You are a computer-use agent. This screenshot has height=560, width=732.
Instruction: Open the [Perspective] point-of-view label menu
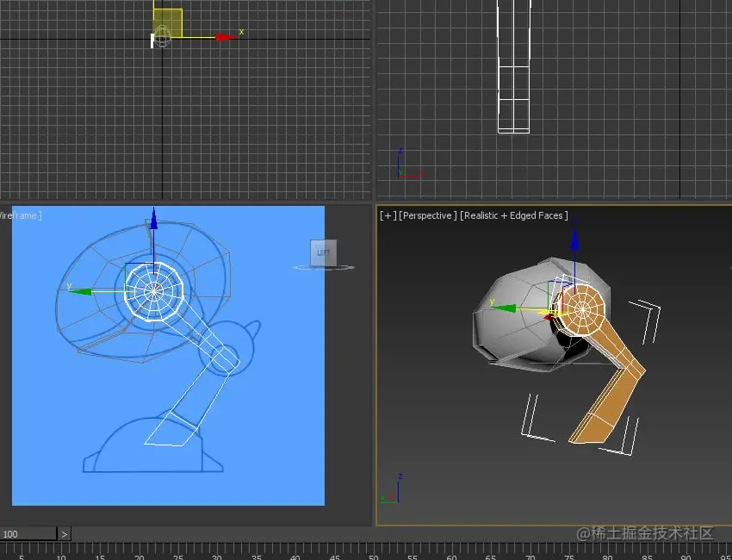pyautogui.click(x=428, y=215)
